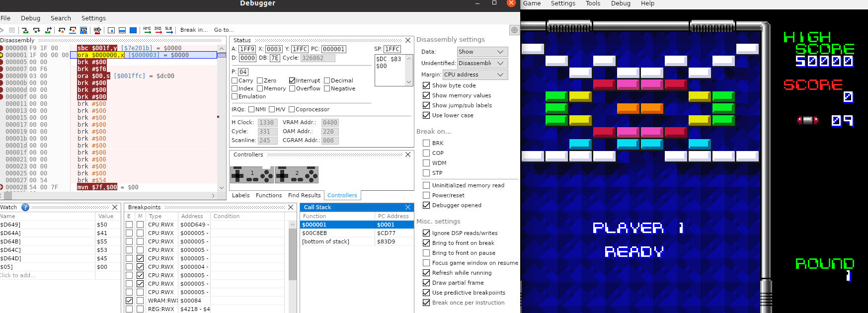Click the 'Go to...' button
This screenshot has width=868, height=313.
224,30
